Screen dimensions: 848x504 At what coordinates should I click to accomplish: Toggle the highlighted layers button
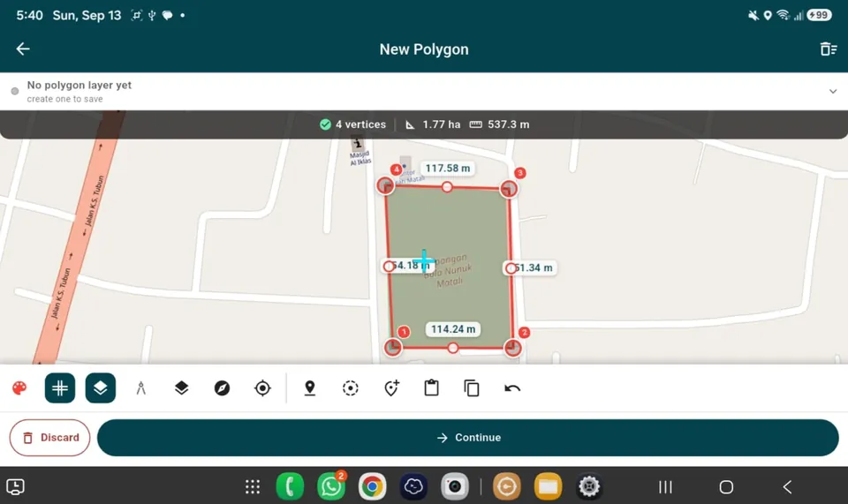click(x=101, y=387)
